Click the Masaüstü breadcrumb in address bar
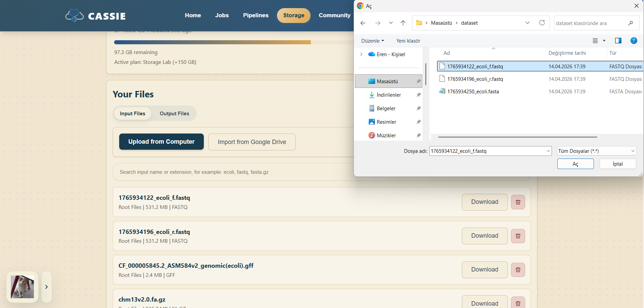644x308 pixels. (441, 23)
